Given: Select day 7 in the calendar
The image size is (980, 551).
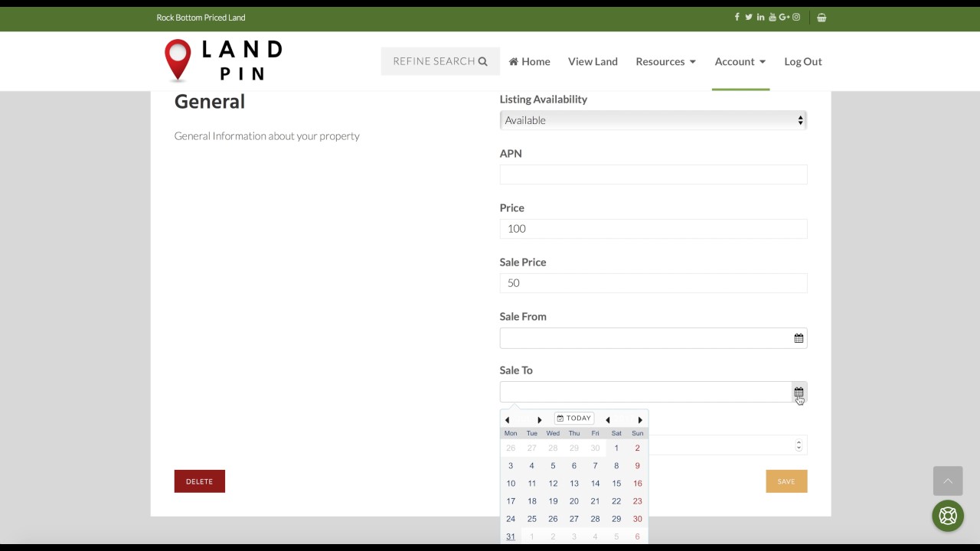Looking at the screenshot, I should coord(595,466).
